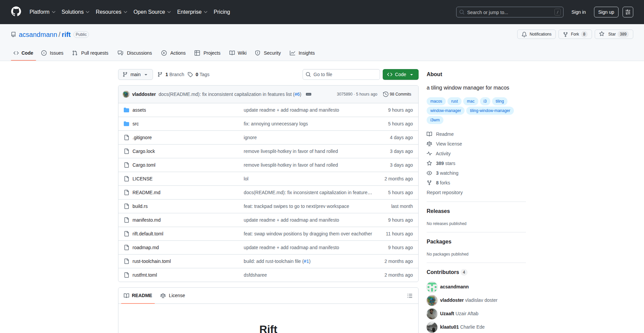Select the rust topic tag
Viewport: 644px width, 333px height.
tap(454, 101)
